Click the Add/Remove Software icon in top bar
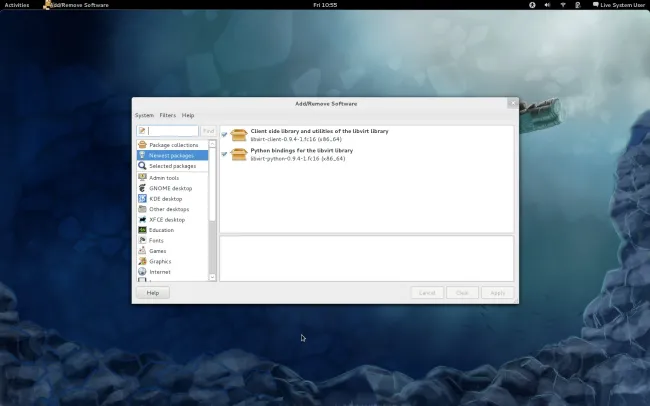The width and height of the screenshot is (650, 406). click(48, 5)
